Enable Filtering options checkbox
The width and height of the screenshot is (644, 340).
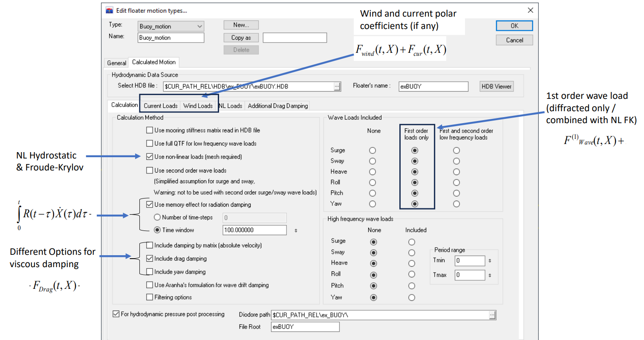coord(149,297)
